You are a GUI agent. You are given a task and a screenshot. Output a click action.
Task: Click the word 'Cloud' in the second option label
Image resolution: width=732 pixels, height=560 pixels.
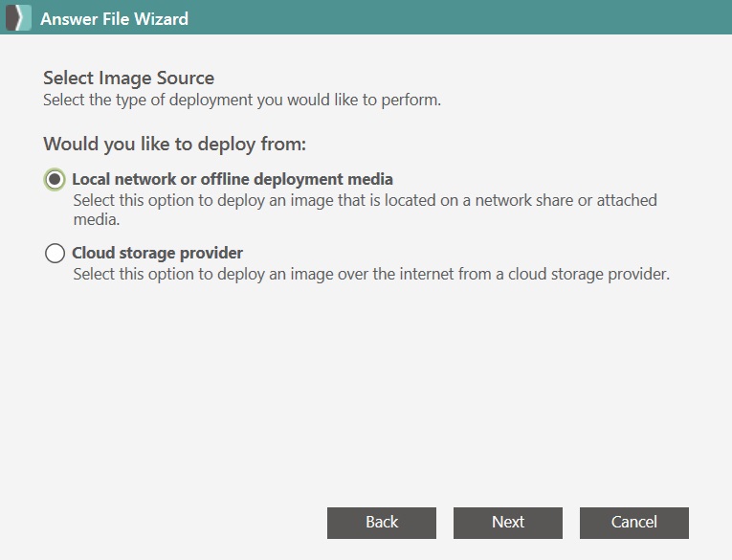(x=94, y=253)
